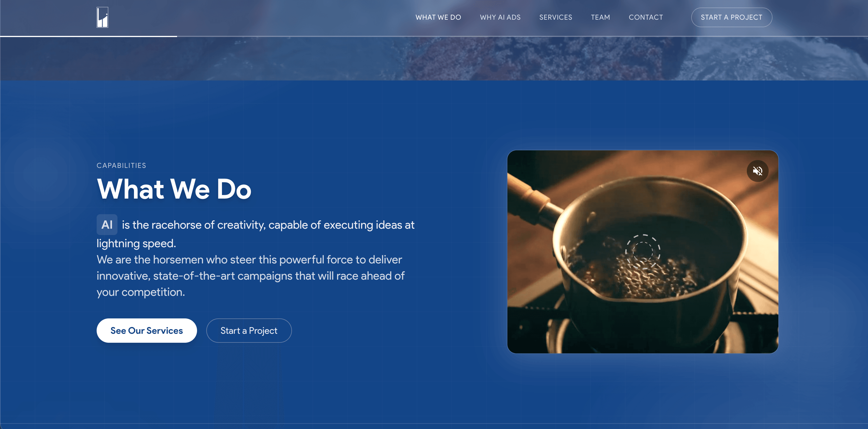Go to Why AI Ads section
This screenshot has width=868, height=429.
pyautogui.click(x=500, y=17)
